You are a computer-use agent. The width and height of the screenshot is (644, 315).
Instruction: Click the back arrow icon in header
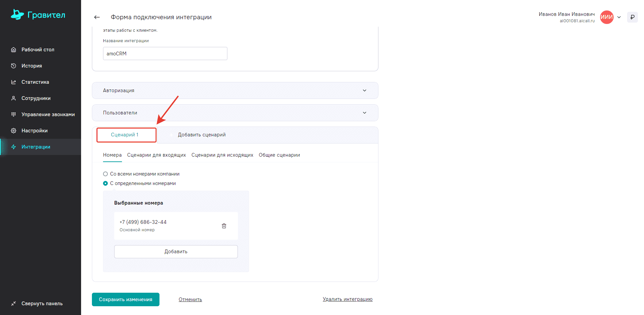tap(97, 17)
